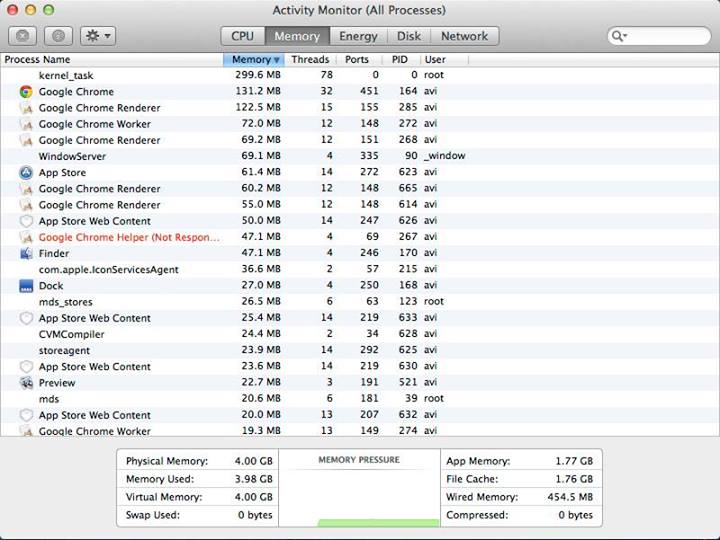
Task: Select Google Chrome Helper (Not Responding) row
Action: pos(360,237)
